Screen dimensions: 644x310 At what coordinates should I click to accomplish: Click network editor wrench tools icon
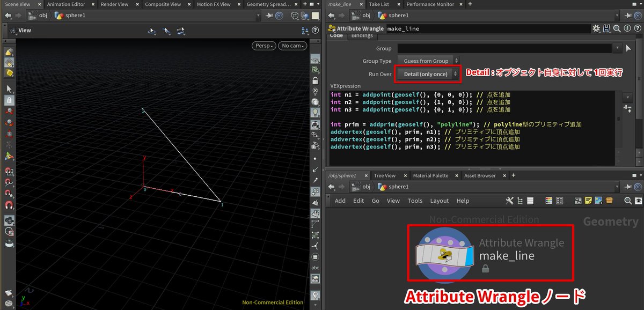(x=510, y=201)
